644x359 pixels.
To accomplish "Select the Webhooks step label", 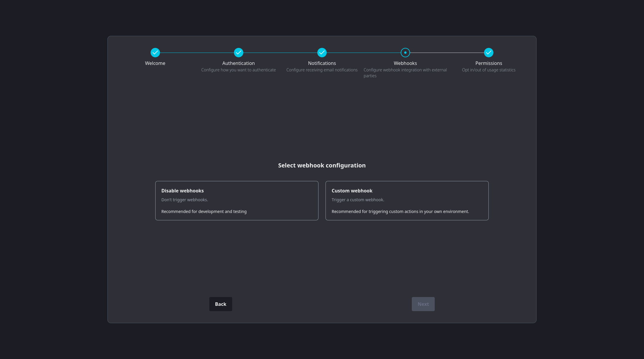I will [x=405, y=63].
